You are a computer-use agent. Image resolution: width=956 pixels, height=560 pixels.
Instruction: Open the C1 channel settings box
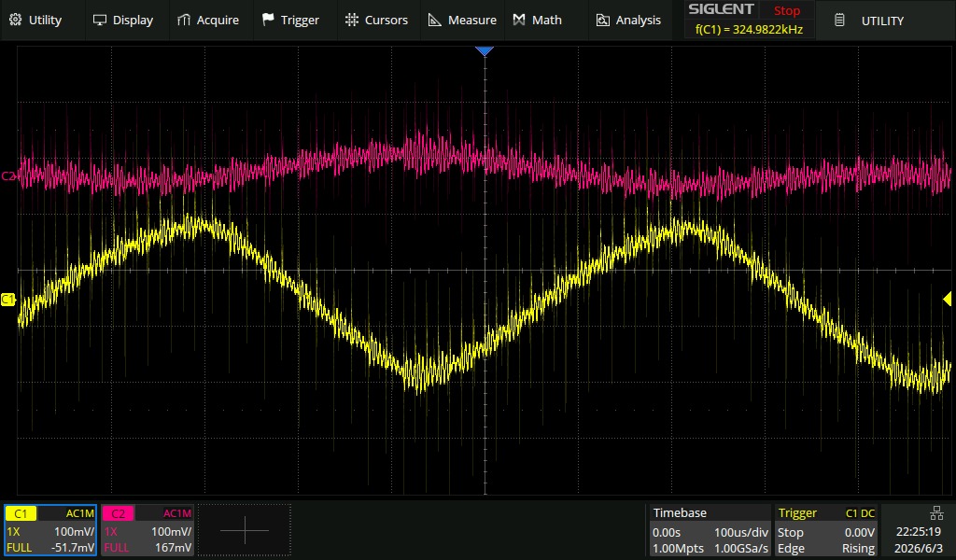pyautogui.click(x=50, y=530)
